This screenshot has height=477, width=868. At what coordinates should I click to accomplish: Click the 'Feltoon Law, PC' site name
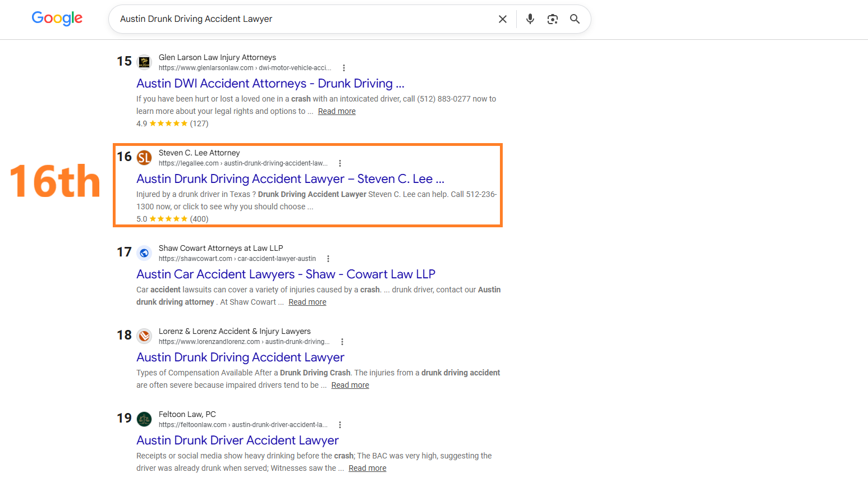pyautogui.click(x=187, y=414)
